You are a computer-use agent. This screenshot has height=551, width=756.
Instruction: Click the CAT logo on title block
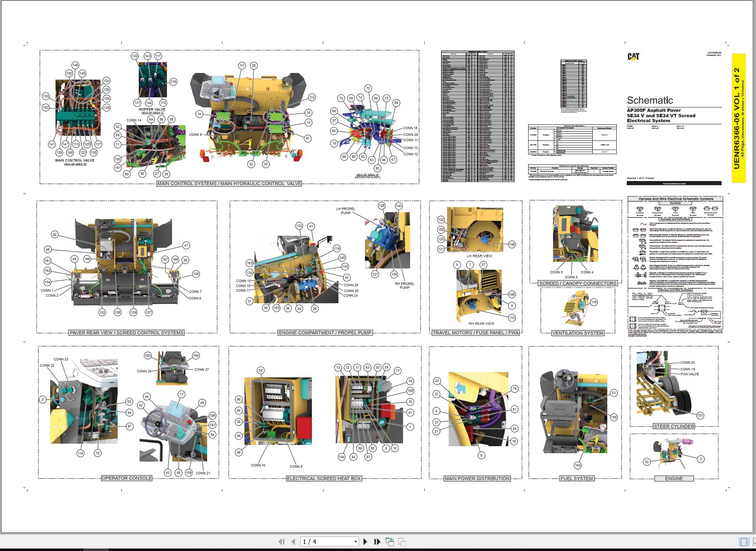(x=633, y=56)
